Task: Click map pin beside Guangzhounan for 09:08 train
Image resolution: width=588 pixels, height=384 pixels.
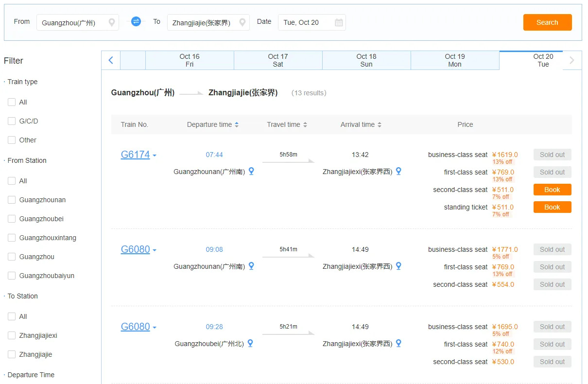Action: 251,266
